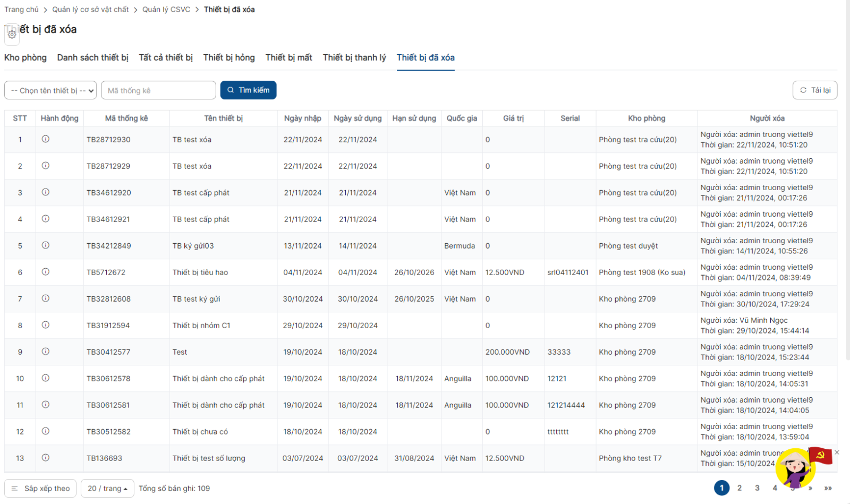
Task: Open info icon for device TB28712930
Action: (x=46, y=139)
